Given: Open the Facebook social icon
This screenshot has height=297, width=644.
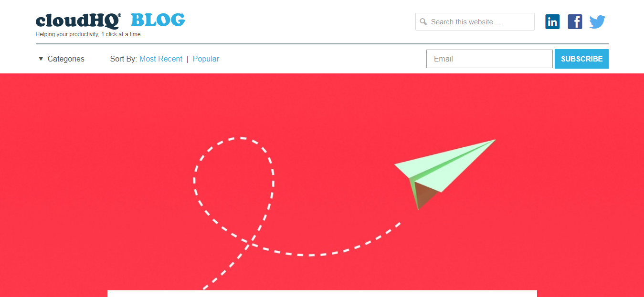Looking at the screenshot, I should 575,21.
